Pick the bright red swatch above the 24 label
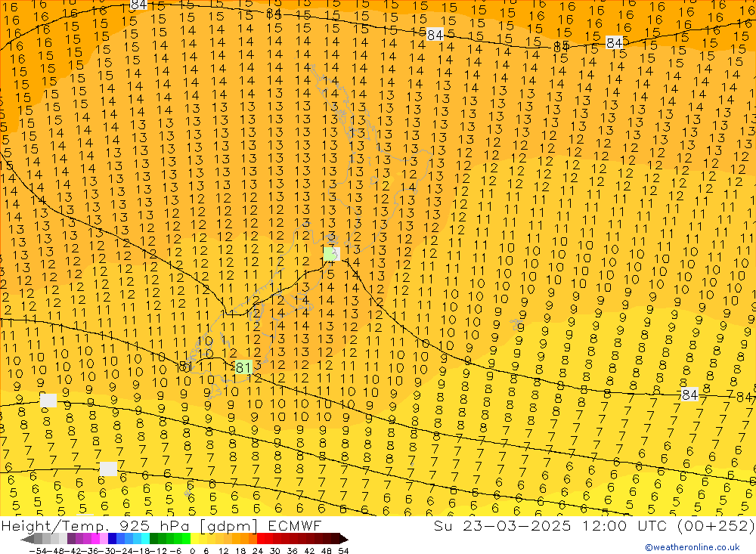Image resolution: width=756 pixels, height=554 pixels. pyautogui.click(x=261, y=539)
